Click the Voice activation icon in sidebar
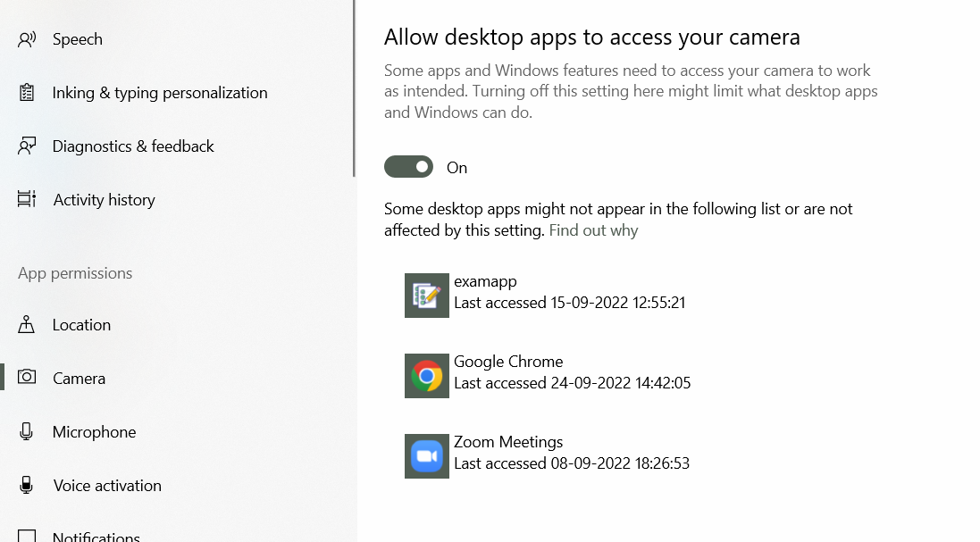The height and width of the screenshot is (542, 980). [x=27, y=486]
